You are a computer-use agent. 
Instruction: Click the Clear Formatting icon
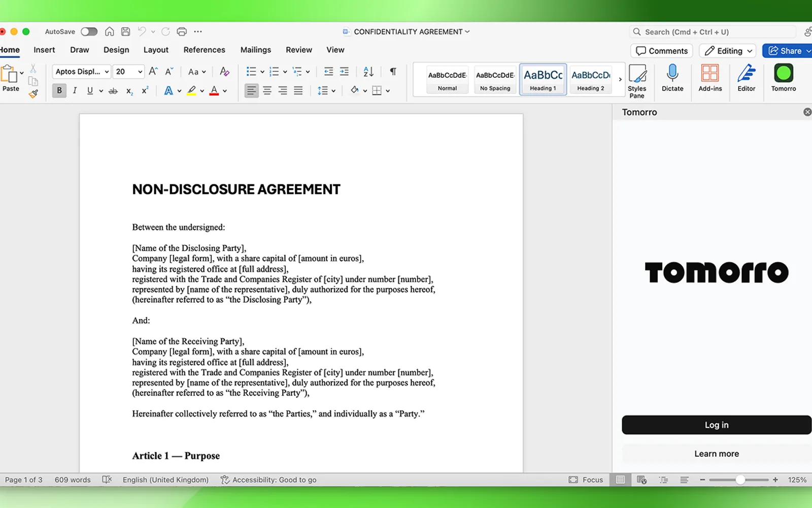tap(224, 72)
